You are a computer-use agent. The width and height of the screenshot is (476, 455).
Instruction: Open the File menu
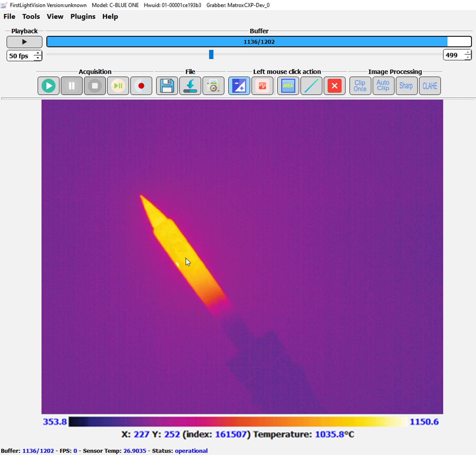coord(9,17)
